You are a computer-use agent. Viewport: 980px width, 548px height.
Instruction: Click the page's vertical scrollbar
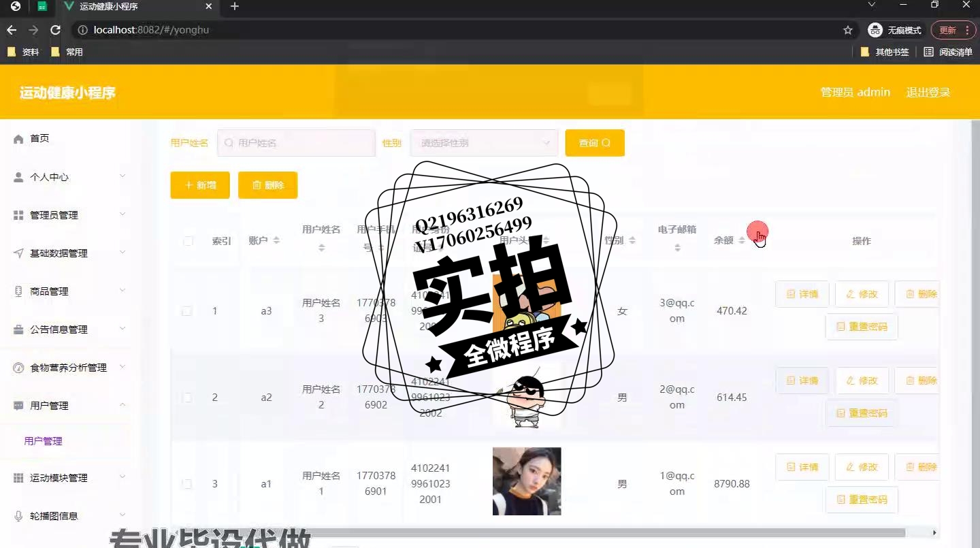coord(975,334)
